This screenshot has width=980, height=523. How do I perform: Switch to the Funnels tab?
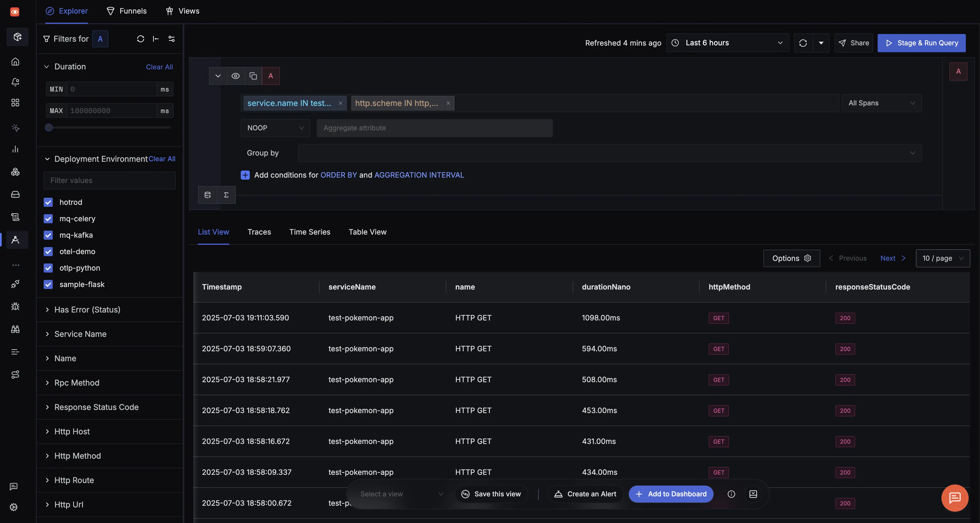[127, 11]
